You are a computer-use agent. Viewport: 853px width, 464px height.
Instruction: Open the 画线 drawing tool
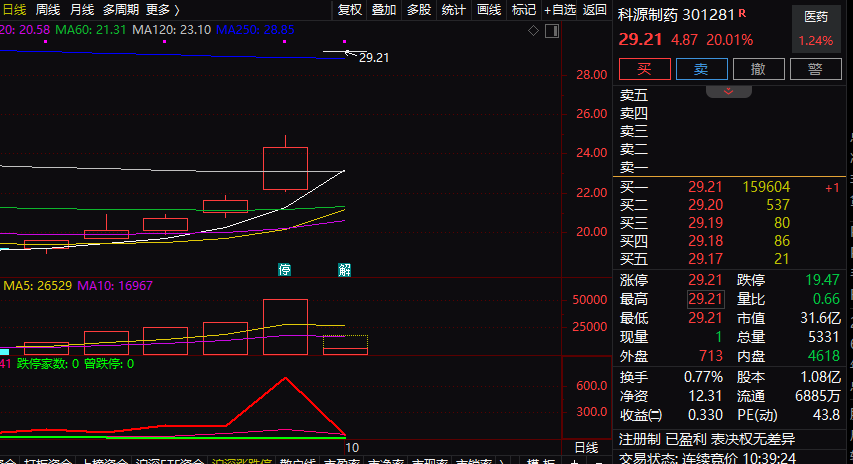(x=489, y=10)
